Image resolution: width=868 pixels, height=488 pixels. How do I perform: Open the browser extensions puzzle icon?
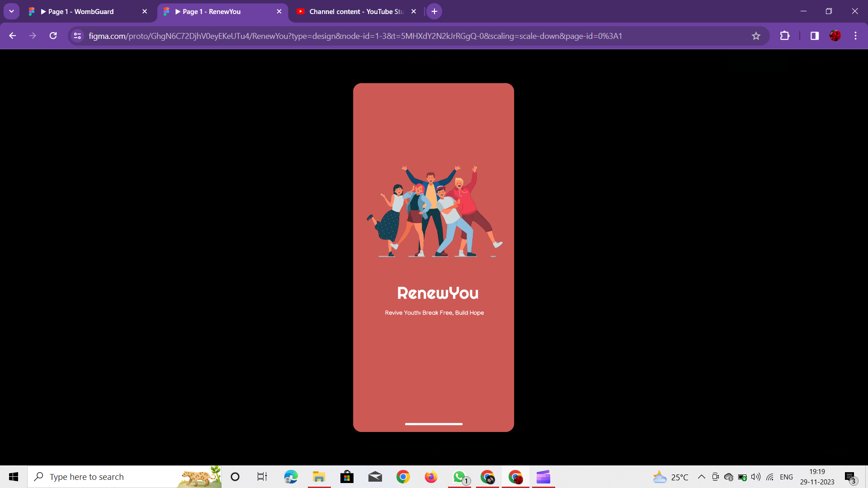coord(785,36)
